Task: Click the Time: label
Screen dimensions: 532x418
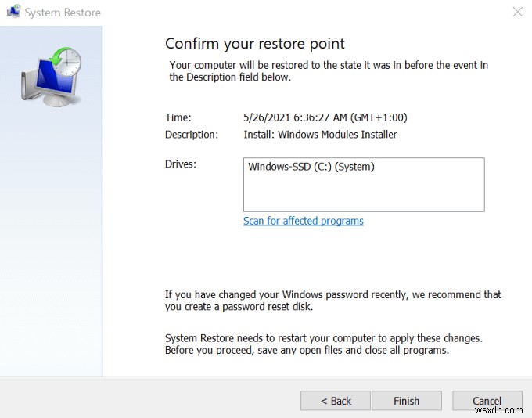Action: click(178, 117)
